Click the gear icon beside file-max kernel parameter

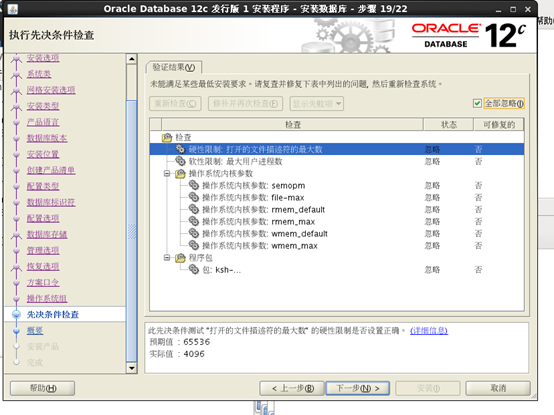(x=194, y=197)
